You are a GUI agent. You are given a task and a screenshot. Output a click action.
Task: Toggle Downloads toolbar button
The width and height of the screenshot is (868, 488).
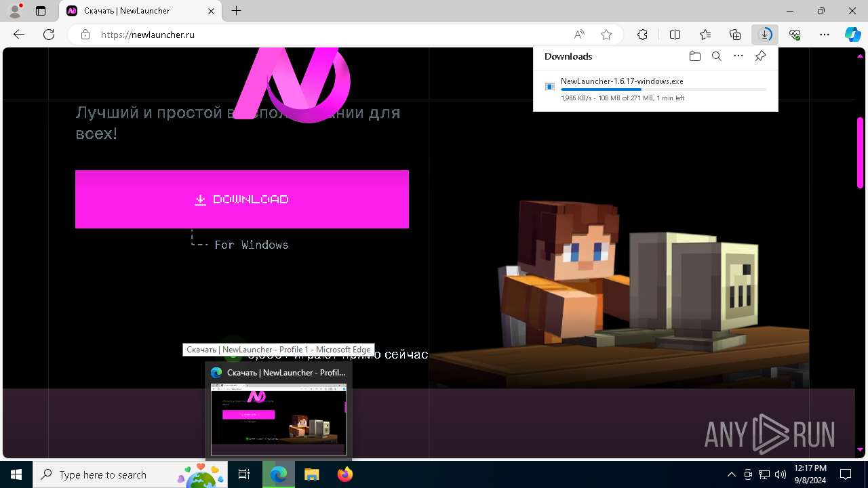click(x=765, y=35)
